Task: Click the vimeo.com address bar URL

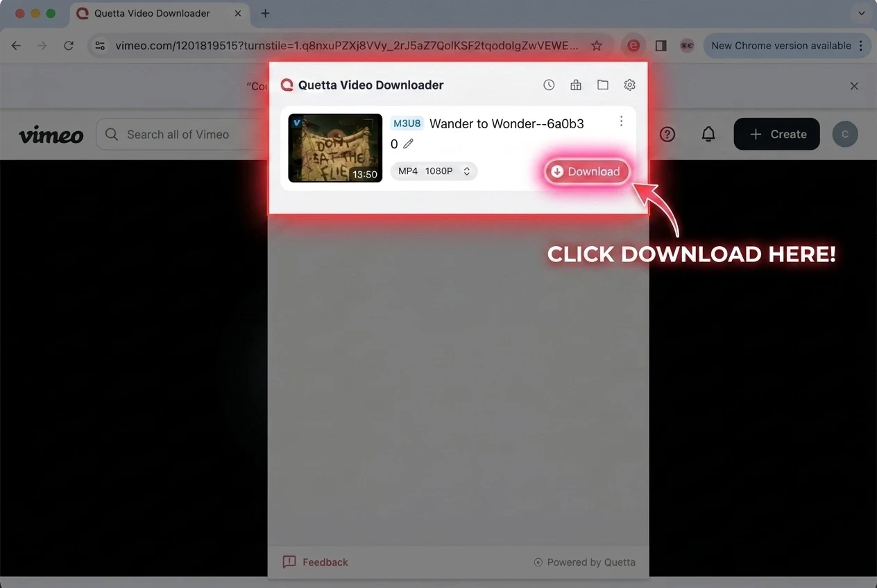Action: tap(347, 46)
